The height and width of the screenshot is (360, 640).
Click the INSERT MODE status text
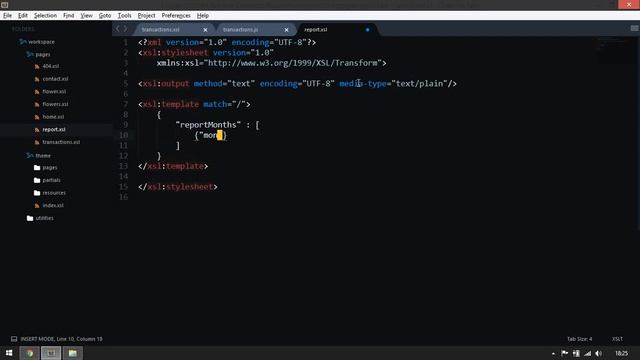[61, 339]
